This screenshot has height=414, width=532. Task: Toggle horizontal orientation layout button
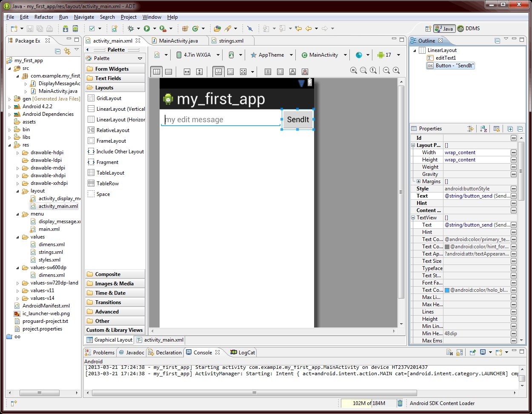(157, 72)
